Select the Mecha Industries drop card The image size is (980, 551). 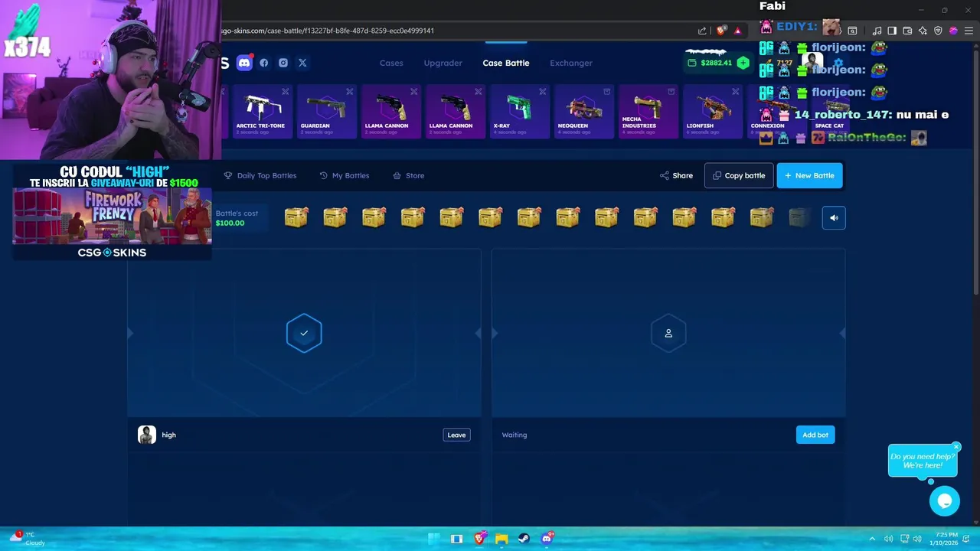648,111
